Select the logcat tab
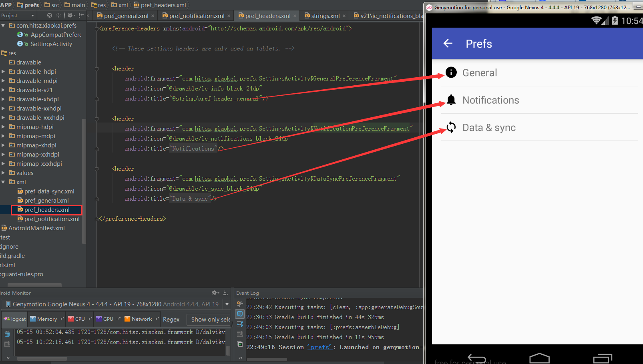643x364 pixels. tap(15, 319)
